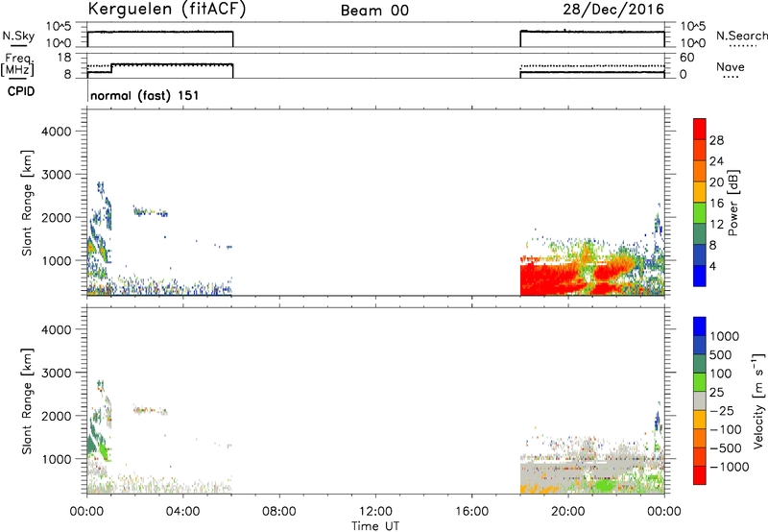Click the Beam 00 label
The width and height of the screenshot is (768, 532).
(x=374, y=11)
